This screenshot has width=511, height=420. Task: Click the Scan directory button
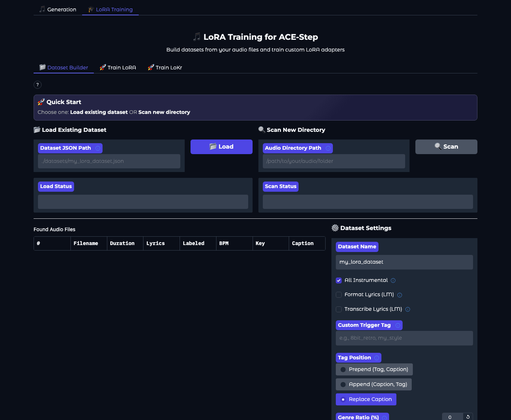pos(446,147)
